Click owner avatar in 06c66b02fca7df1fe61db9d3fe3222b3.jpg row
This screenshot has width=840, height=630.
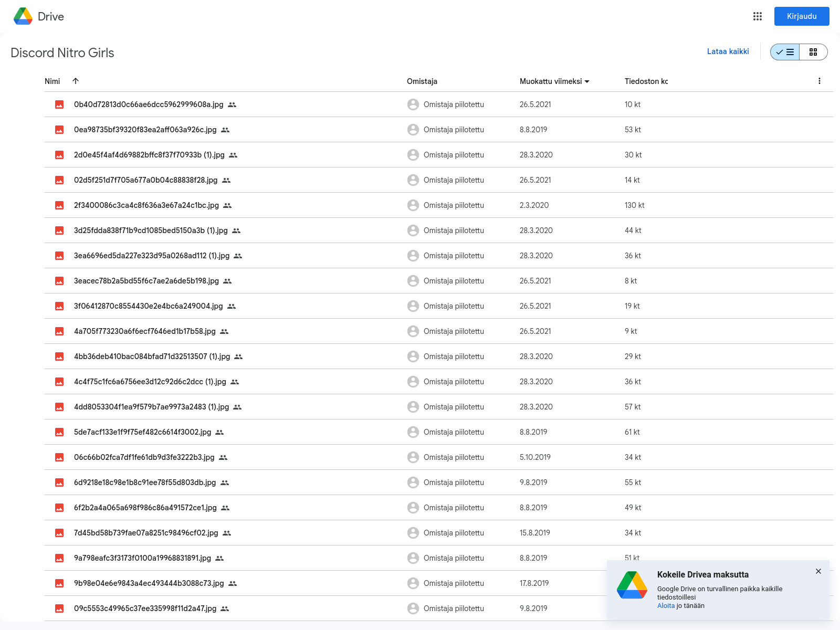coord(413,457)
